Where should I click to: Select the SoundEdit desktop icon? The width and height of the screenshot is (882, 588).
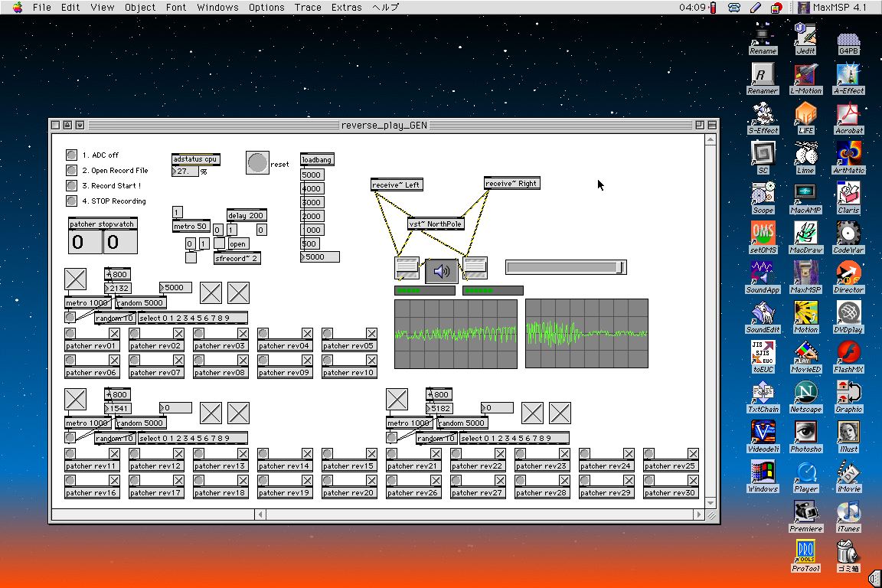click(763, 317)
